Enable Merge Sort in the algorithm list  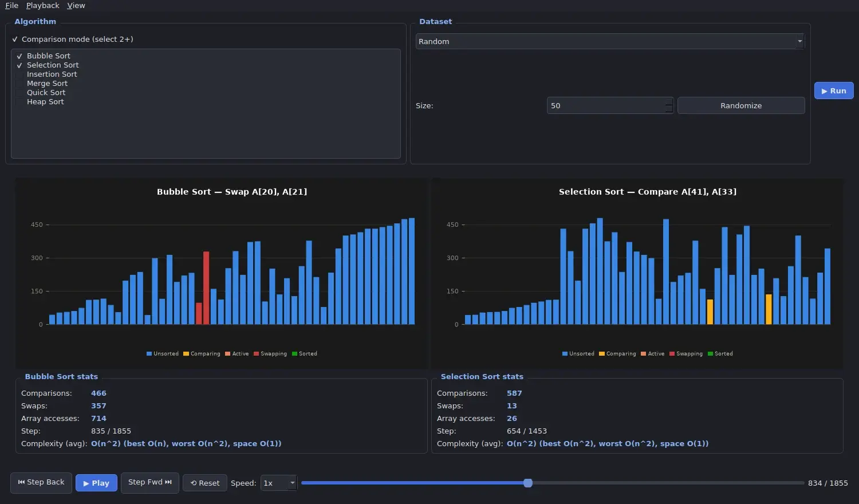click(x=19, y=84)
